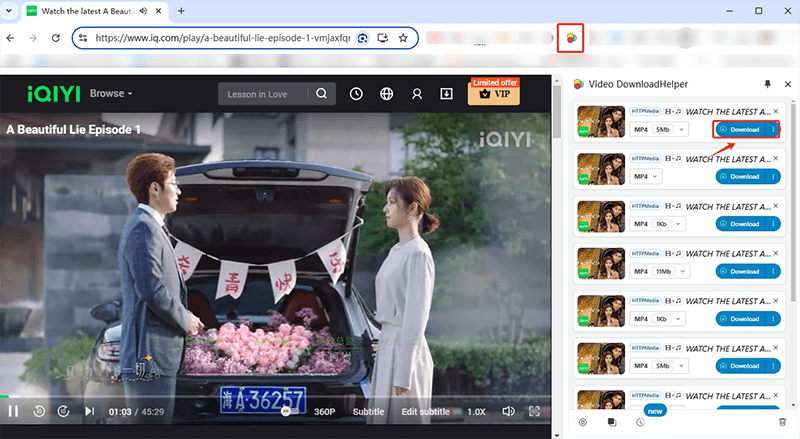The height and width of the screenshot is (439, 800).
Task: Open the user profile icon on iQIYI
Action: coord(417,94)
